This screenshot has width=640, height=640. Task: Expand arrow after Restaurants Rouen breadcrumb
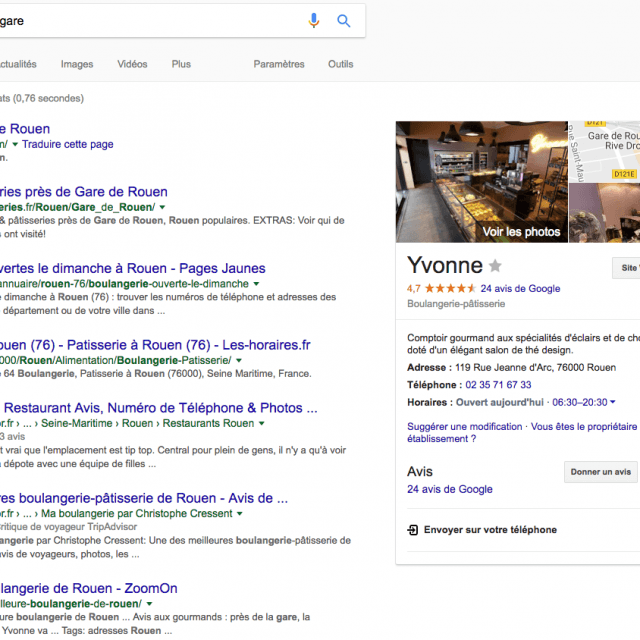262,424
